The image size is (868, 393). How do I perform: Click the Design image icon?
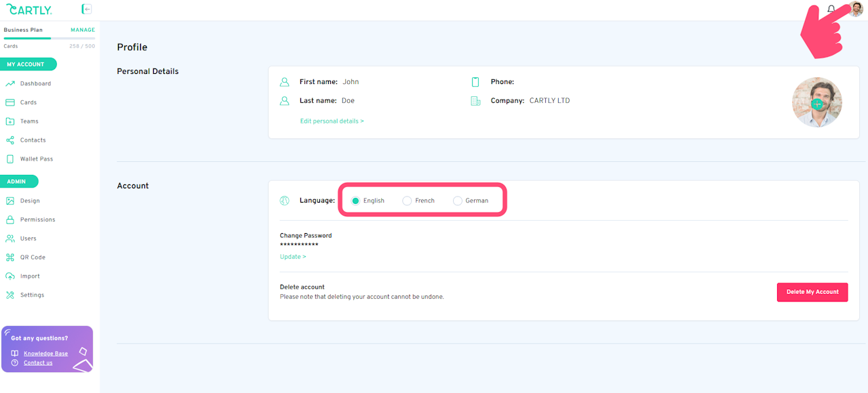pos(10,201)
